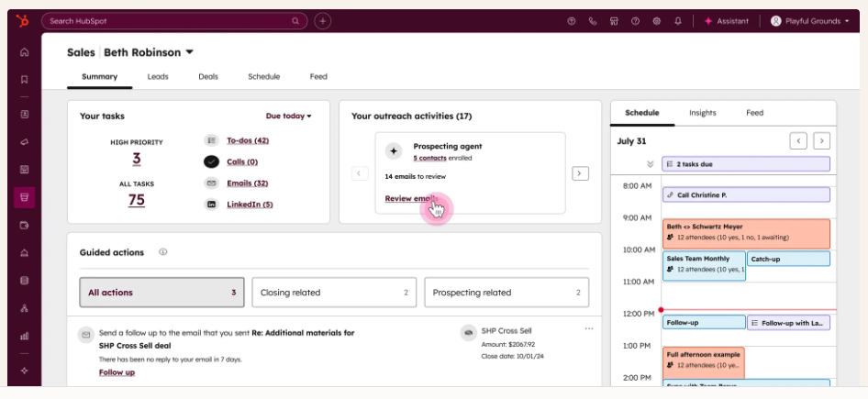Click the Calls (0) link
The image size is (868, 399).
242,161
